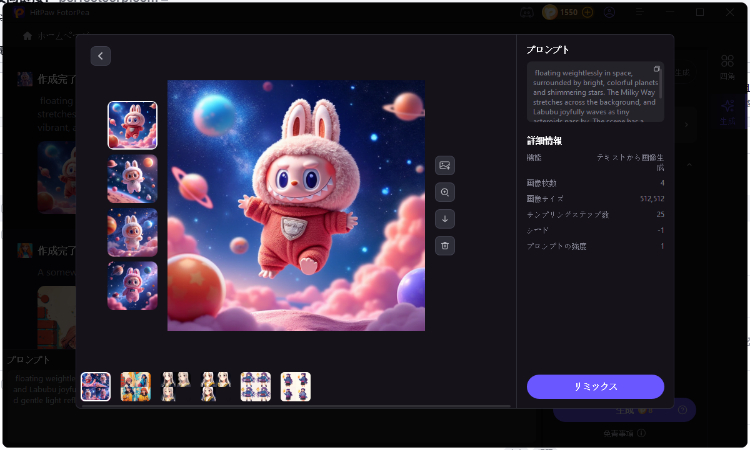Open the Discord icon in the title bar
Image resolution: width=750 pixels, height=450 pixels.
click(527, 12)
